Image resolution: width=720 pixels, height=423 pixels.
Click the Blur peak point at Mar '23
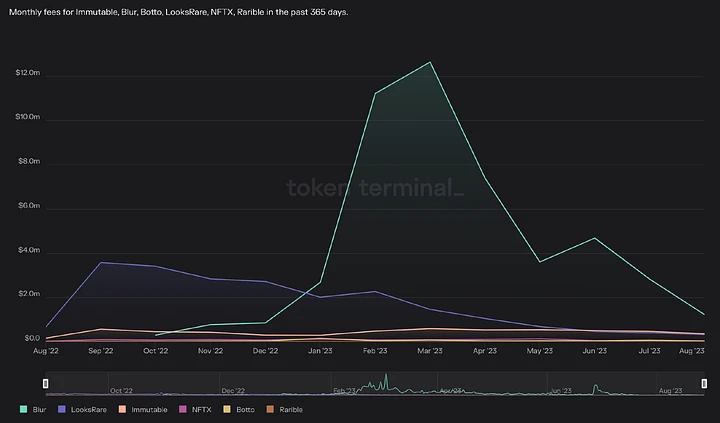point(430,62)
